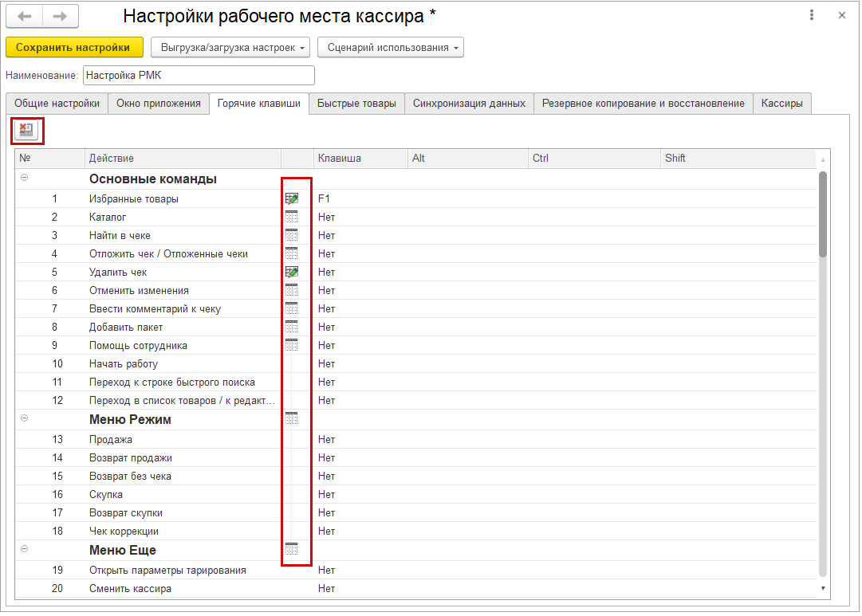Click the Ctrl column header
Viewport: 862px width, 616px height.
594,159
